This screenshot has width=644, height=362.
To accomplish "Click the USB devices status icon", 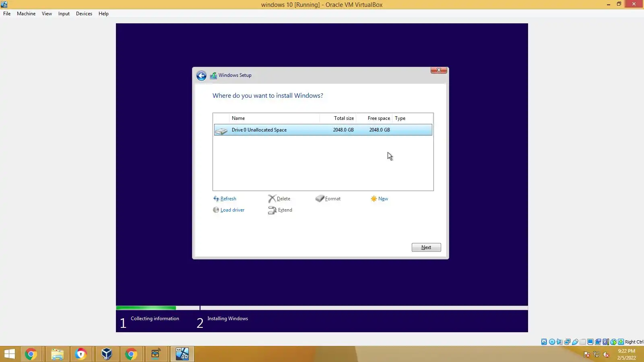I will point(575,342).
